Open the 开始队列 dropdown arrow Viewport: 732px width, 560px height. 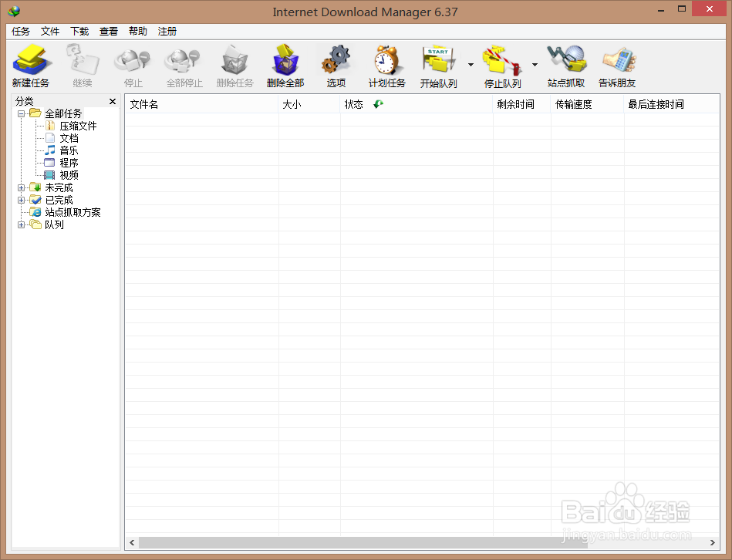pyautogui.click(x=471, y=65)
